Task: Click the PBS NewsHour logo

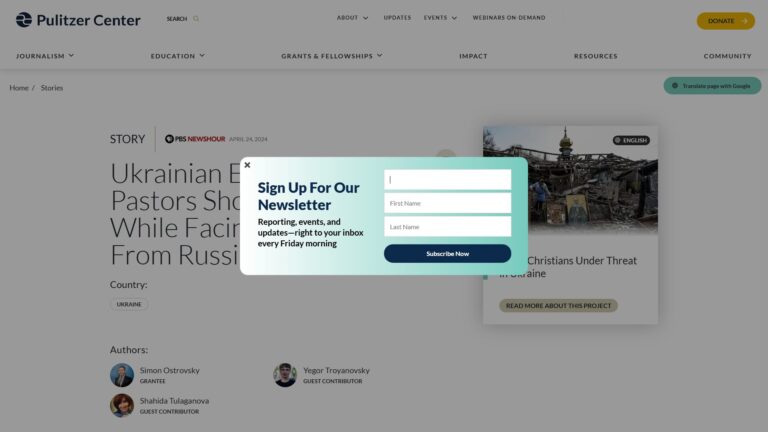Action: tap(195, 139)
